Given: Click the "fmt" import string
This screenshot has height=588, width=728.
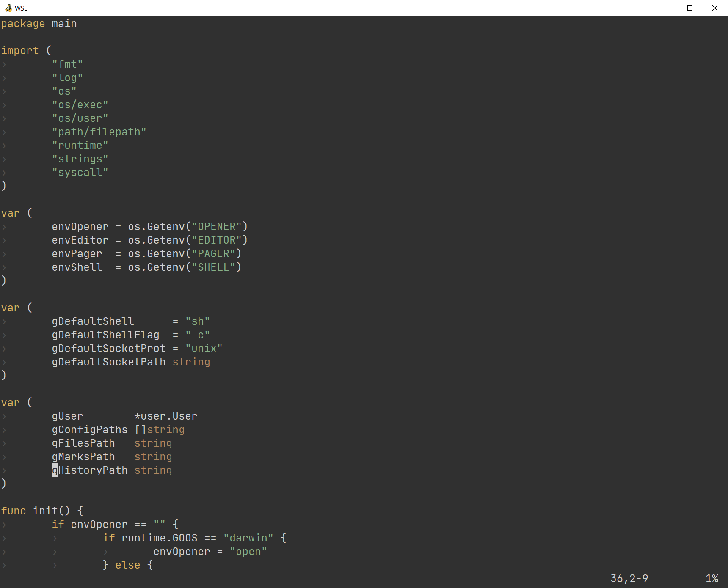Looking at the screenshot, I should point(67,64).
